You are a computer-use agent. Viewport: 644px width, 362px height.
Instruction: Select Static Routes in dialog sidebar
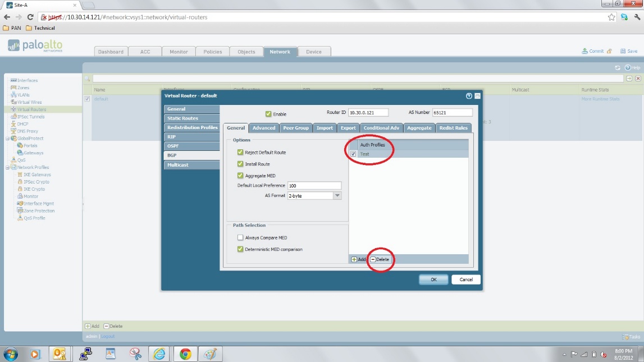[191, 118]
